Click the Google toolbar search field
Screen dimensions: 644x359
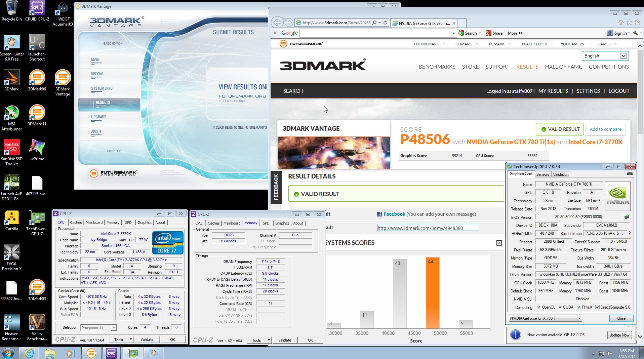(x=375, y=33)
